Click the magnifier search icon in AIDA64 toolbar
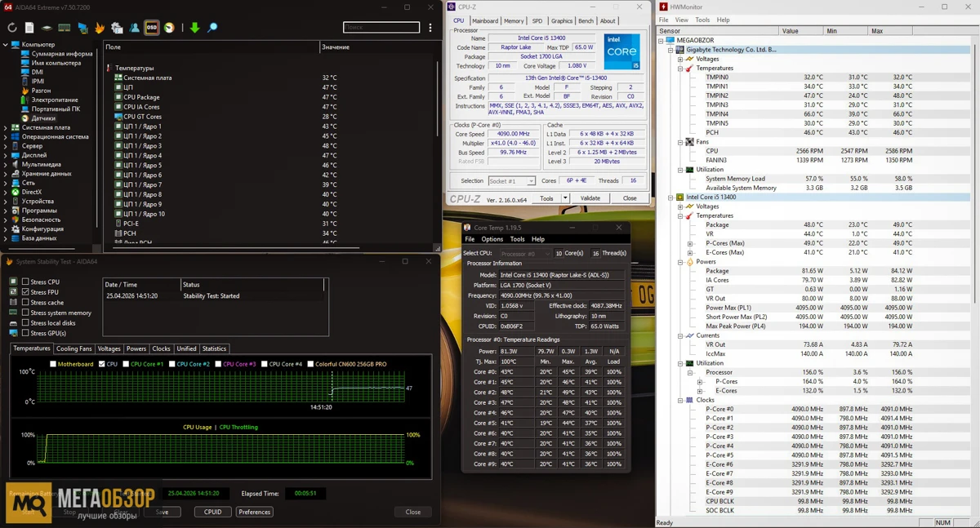Viewport: 980px width, 528px height. pos(212,28)
